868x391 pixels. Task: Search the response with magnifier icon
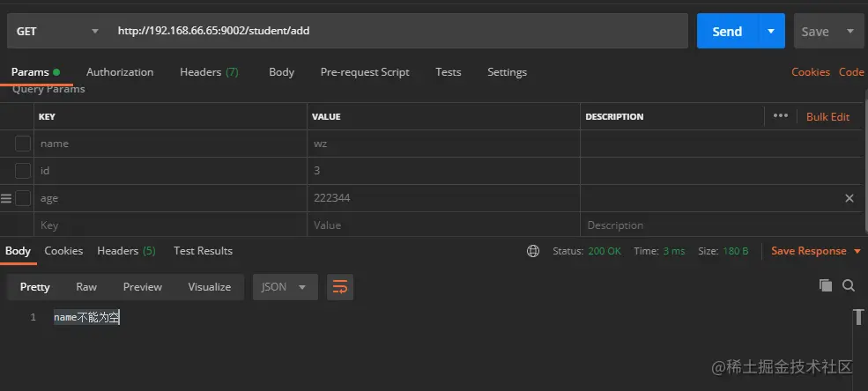click(849, 285)
